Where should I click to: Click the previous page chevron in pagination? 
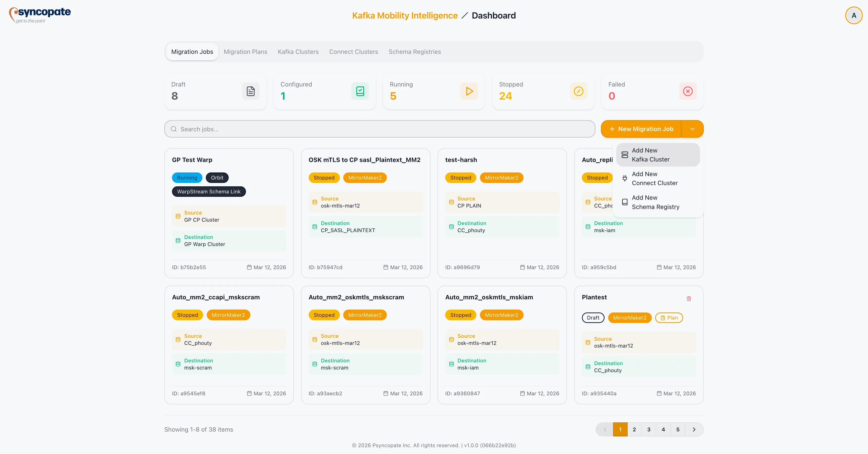point(605,429)
